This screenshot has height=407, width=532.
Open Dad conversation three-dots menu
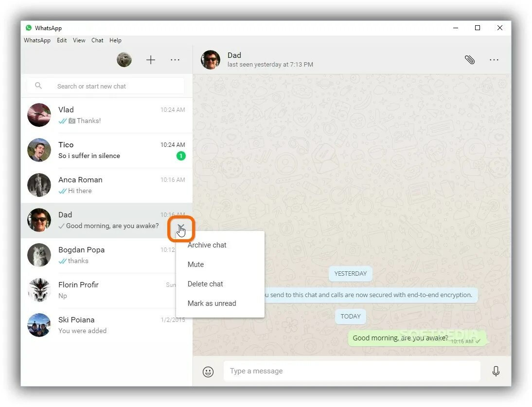tap(494, 60)
